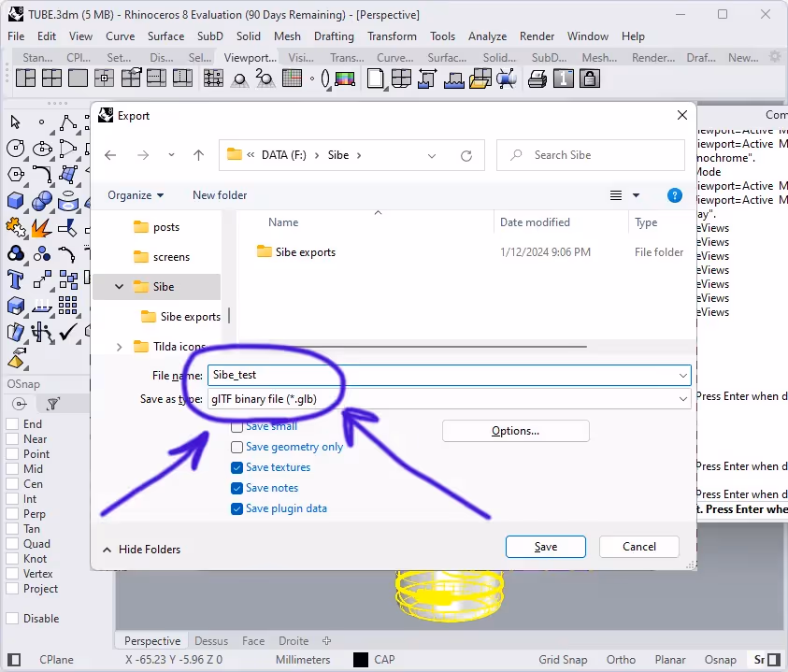The height and width of the screenshot is (672, 788).
Task: Toggle Ortho in status bar
Action: click(621, 660)
